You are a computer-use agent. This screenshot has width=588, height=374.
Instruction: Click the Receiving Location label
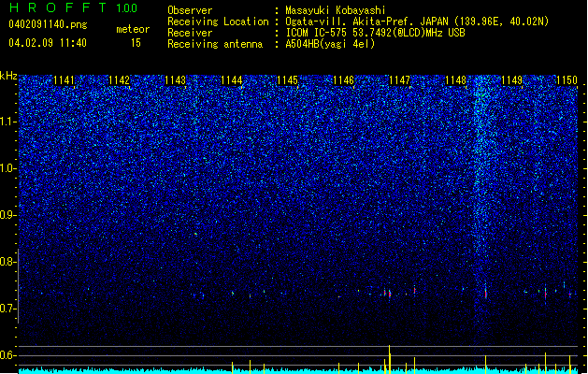pyautogui.click(x=218, y=22)
